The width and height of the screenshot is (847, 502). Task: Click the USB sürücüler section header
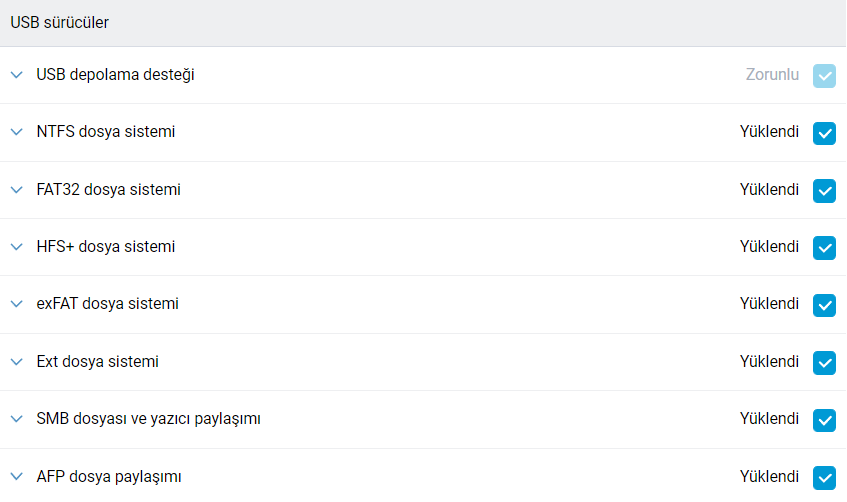click(x=60, y=23)
